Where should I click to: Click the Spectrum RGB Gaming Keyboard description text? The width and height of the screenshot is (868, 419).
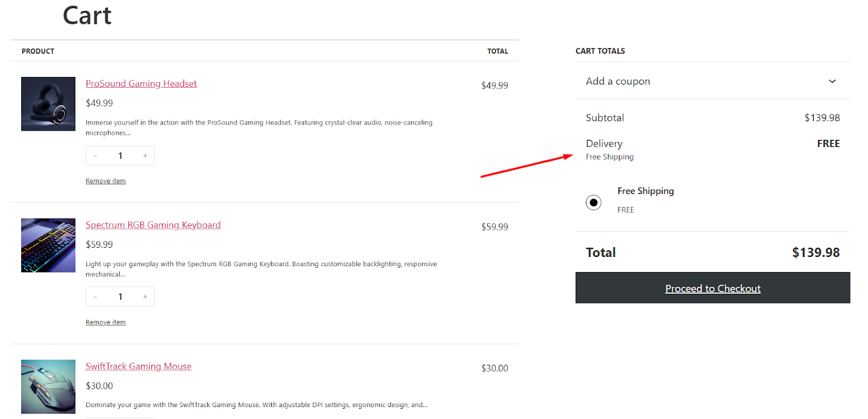pyautogui.click(x=261, y=269)
